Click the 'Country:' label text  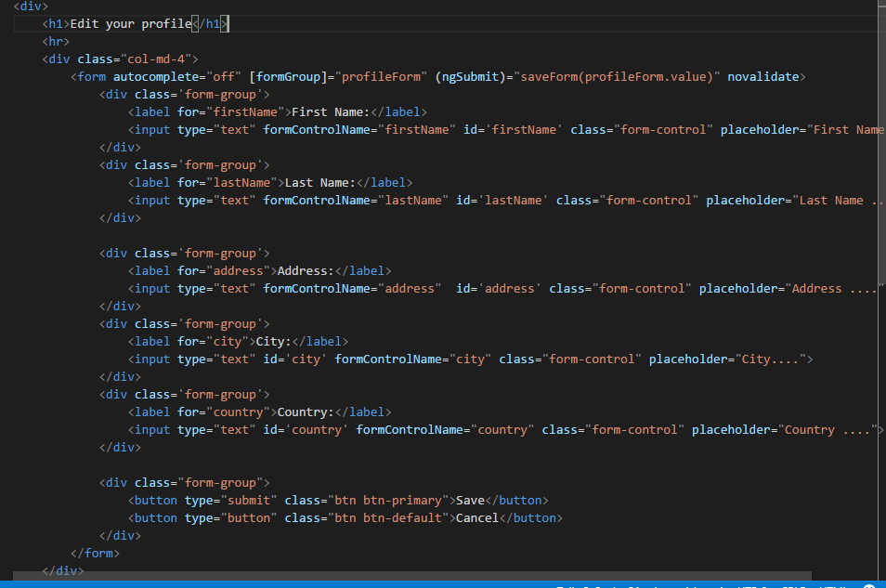[x=306, y=412]
